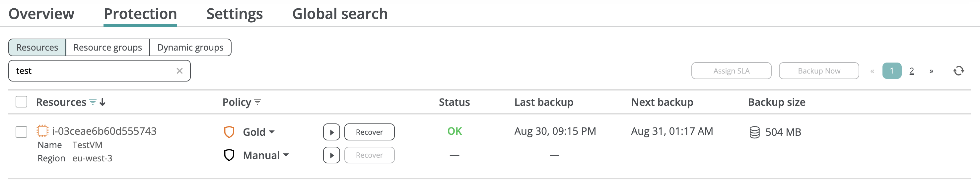Select all resources with header checkbox
The height and width of the screenshot is (183, 980).
pos(21,102)
